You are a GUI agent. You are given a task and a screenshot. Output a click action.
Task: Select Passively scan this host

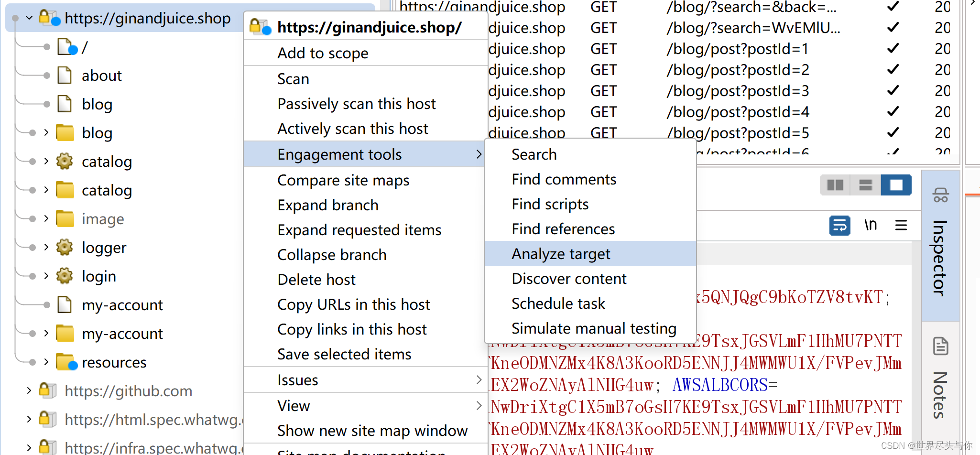tap(366, 104)
